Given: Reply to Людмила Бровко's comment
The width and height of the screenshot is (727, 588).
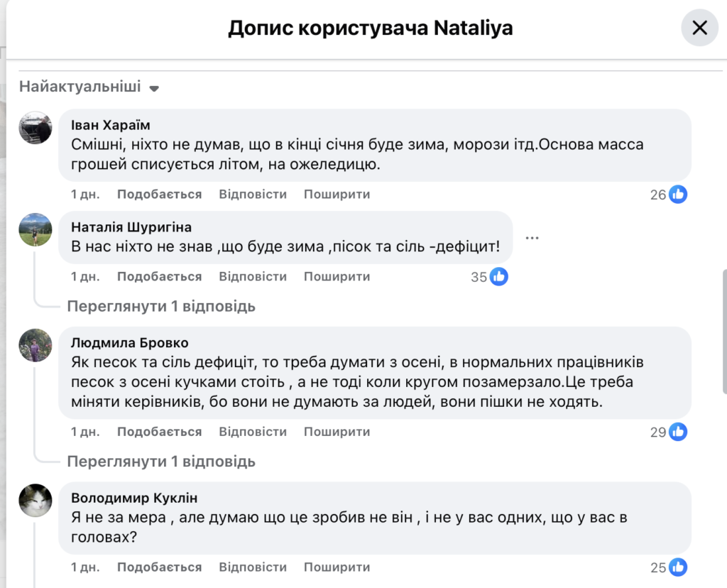Looking at the screenshot, I should pos(253,432).
